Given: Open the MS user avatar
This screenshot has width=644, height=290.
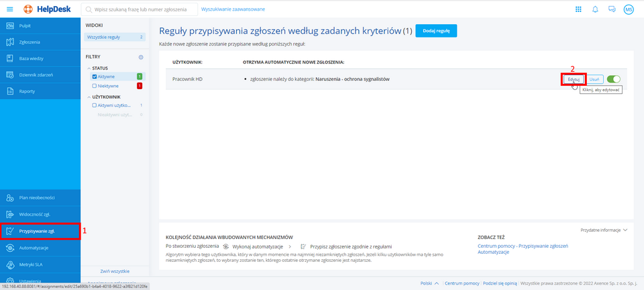Looking at the screenshot, I should click(629, 9).
